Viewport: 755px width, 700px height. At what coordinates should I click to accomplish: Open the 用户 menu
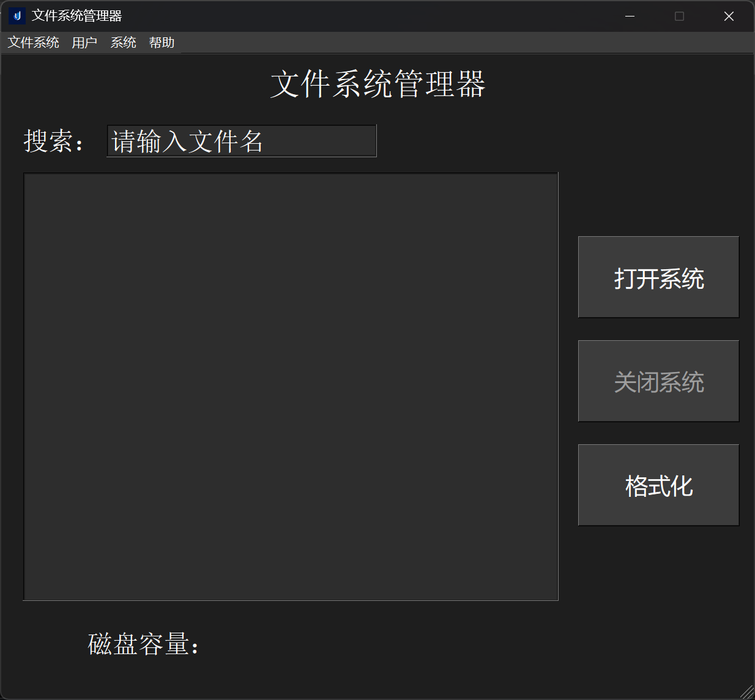84,42
